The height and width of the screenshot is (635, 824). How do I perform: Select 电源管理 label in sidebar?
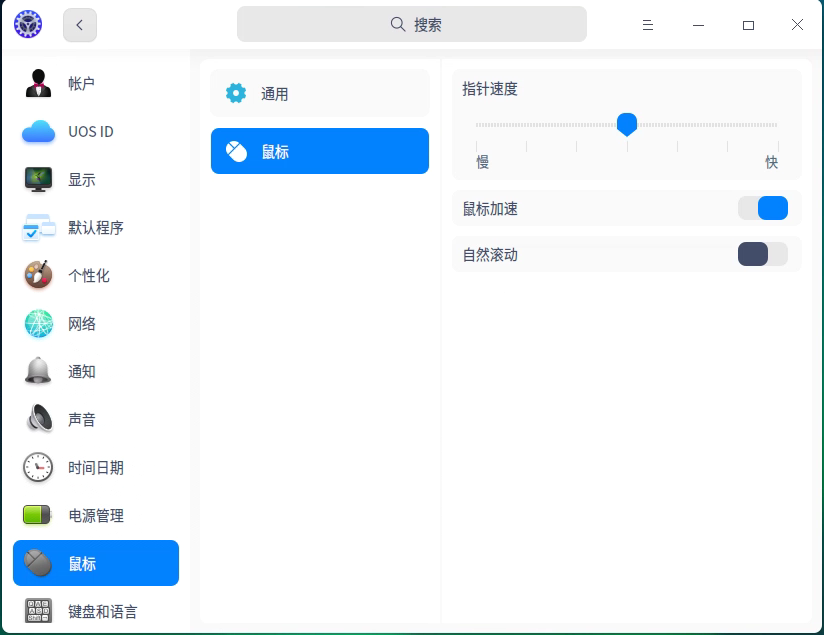point(96,516)
